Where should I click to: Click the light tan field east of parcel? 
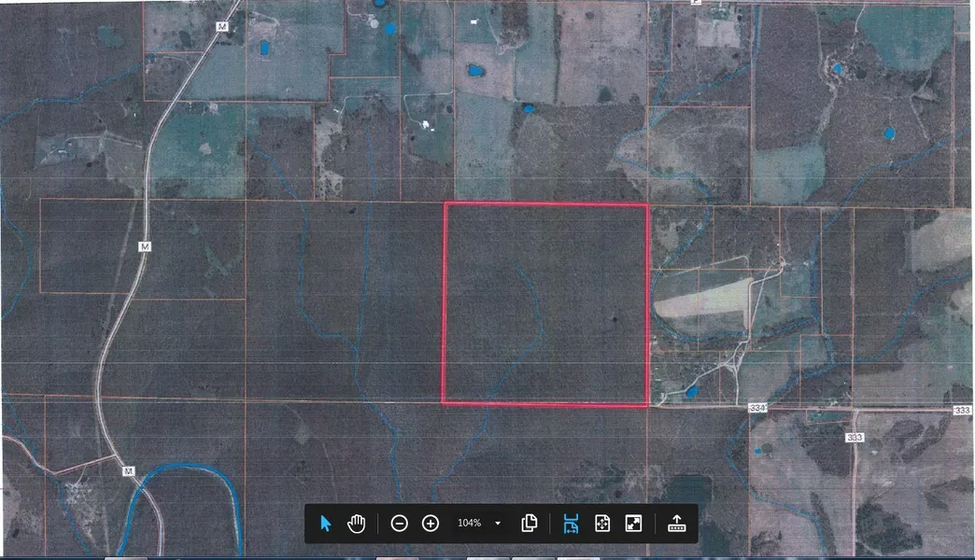[700, 298]
